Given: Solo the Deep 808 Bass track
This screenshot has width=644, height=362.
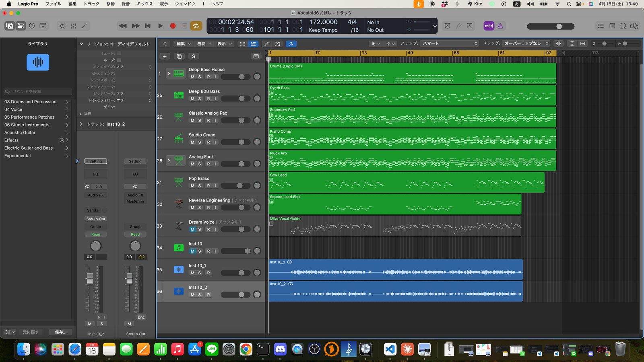Looking at the screenshot, I should click(200, 99).
